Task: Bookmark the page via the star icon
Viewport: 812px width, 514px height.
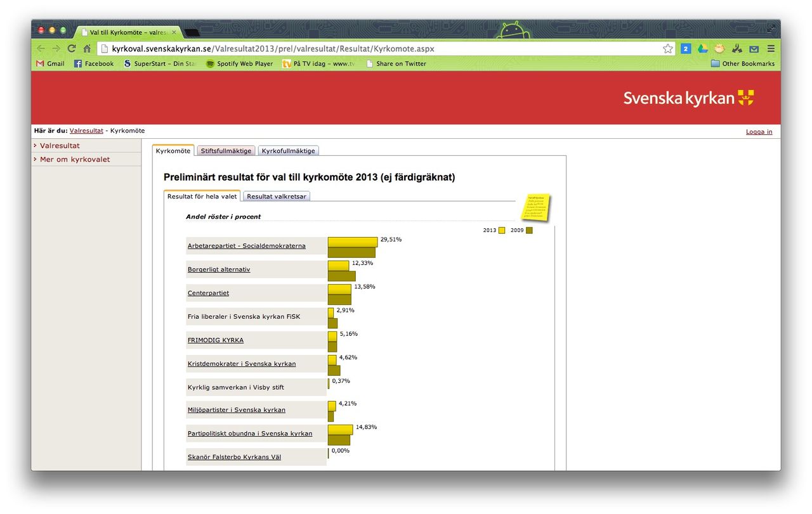Action: pyautogui.click(x=667, y=48)
